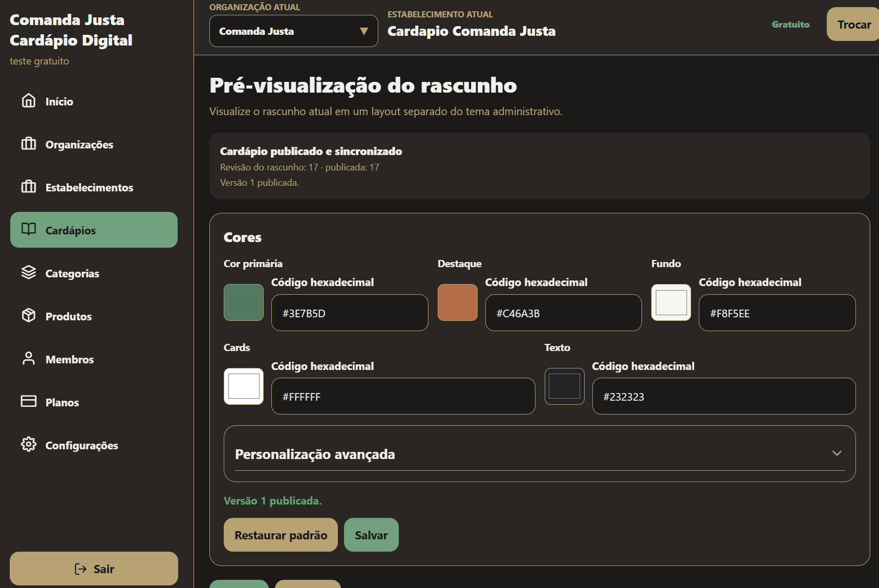The image size is (879, 588).
Task: Click the credit card icon beside Planos
Action: point(29,402)
